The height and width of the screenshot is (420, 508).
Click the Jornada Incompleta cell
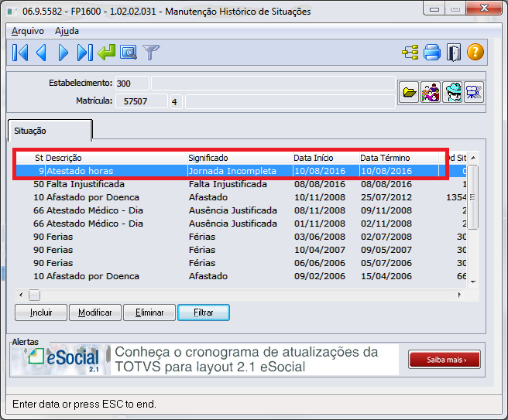232,171
